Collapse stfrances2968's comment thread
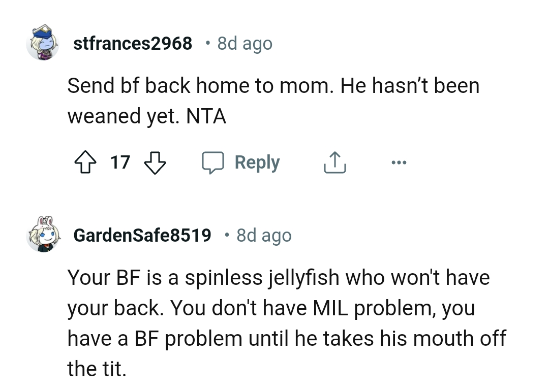This screenshot has width=549, height=392. (x=44, y=44)
